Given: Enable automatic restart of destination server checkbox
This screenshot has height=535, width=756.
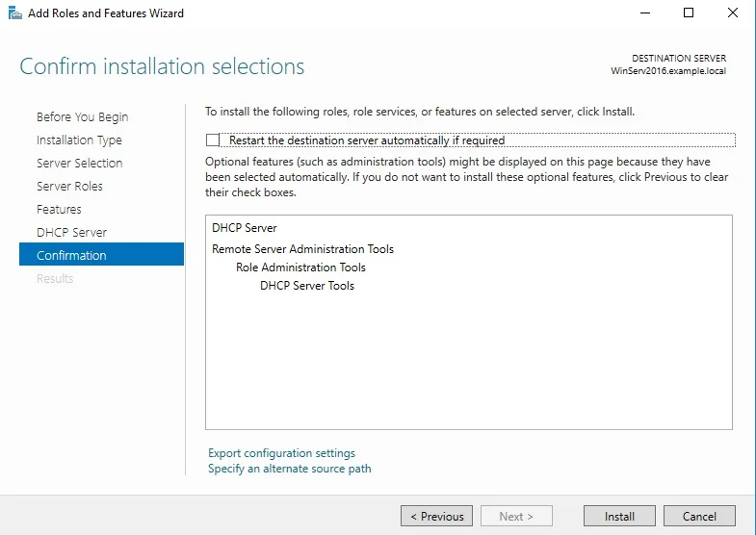Looking at the screenshot, I should (213, 140).
